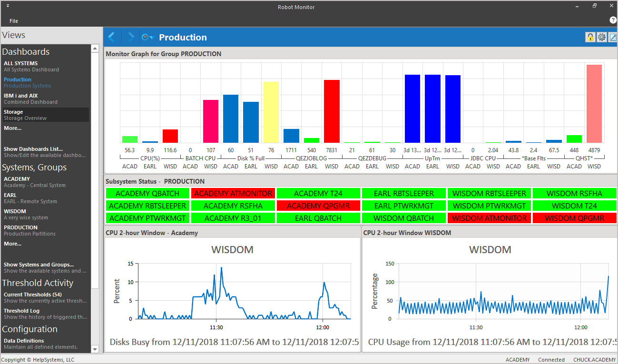This screenshot has height=364, width=618.
Task: Open the Storage dashboard
Action: (13, 112)
